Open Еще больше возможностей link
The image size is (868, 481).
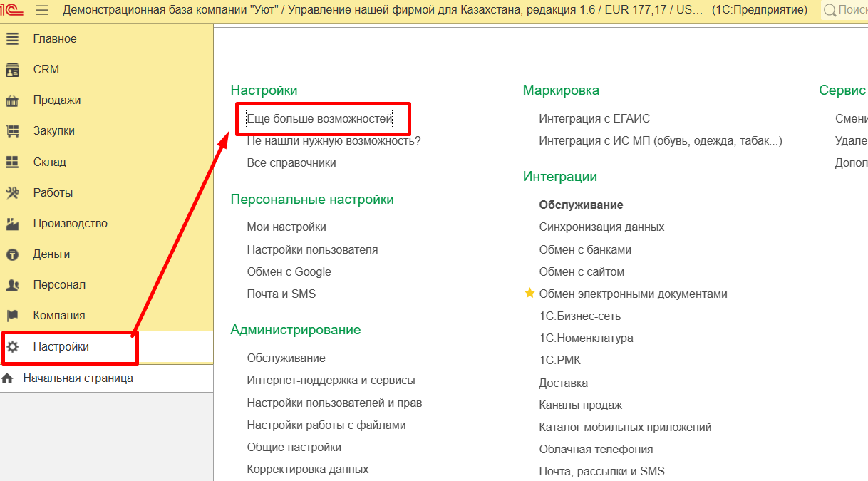click(x=319, y=119)
